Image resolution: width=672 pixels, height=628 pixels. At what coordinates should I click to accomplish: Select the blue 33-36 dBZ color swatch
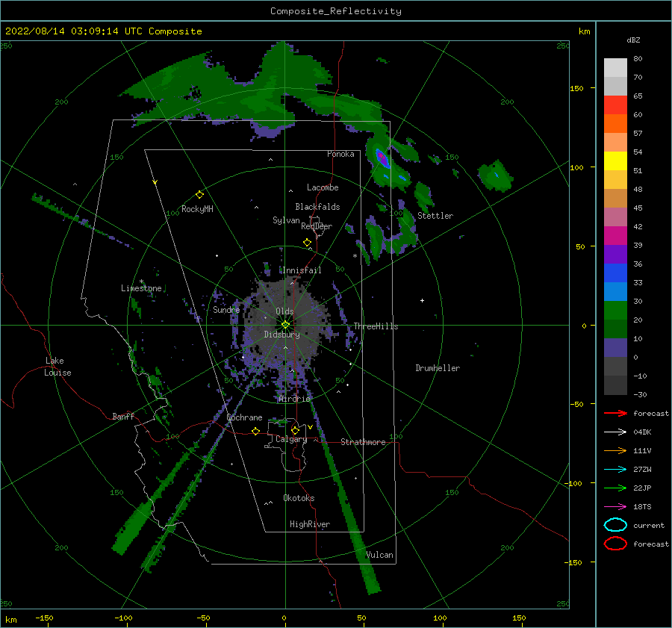(615, 273)
